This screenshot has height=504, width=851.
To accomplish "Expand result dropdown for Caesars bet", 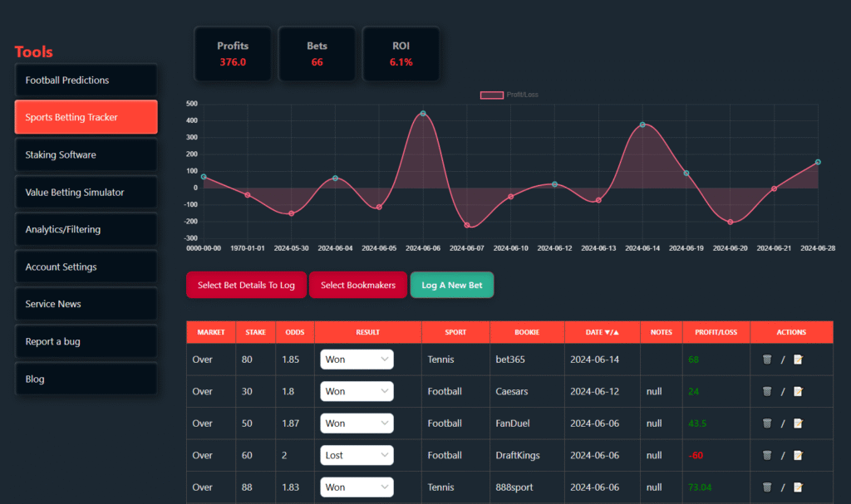I will (x=357, y=391).
